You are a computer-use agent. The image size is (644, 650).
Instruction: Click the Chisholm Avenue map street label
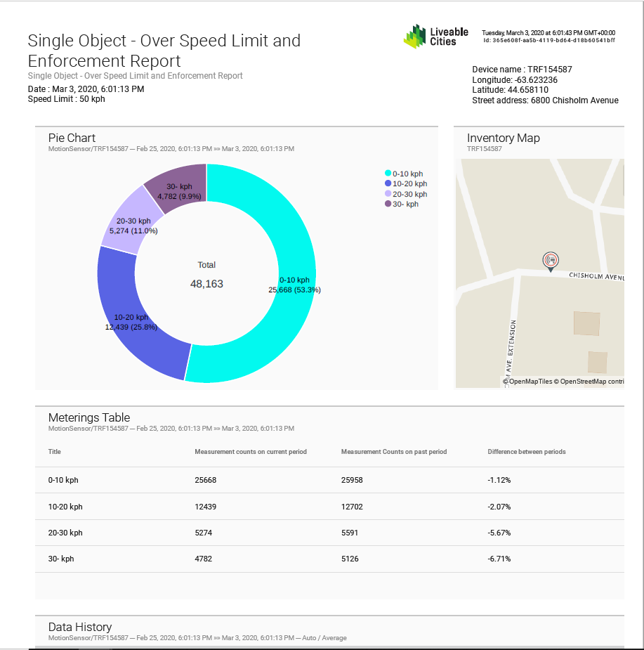coord(596,276)
